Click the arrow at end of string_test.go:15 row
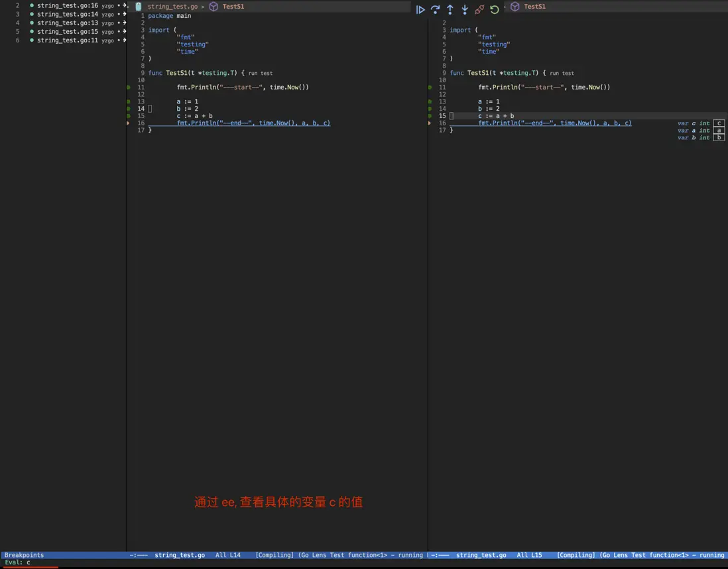Screen dimensions: 728x569 click(124, 32)
